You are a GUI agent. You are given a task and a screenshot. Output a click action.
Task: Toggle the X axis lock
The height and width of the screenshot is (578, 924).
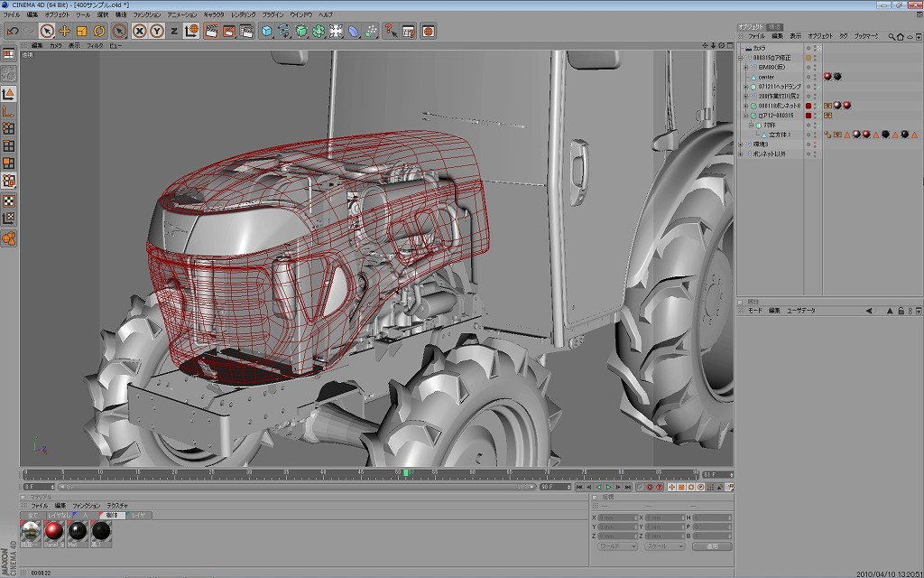(140, 31)
